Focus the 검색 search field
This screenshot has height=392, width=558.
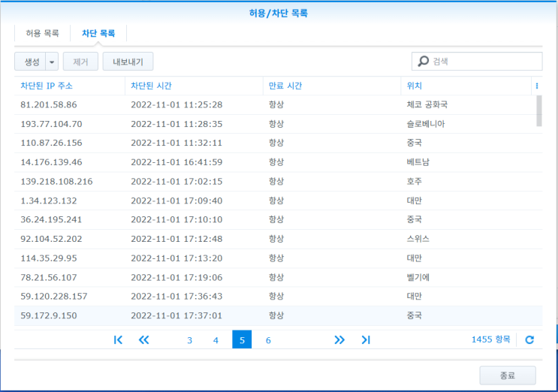(477, 61)
